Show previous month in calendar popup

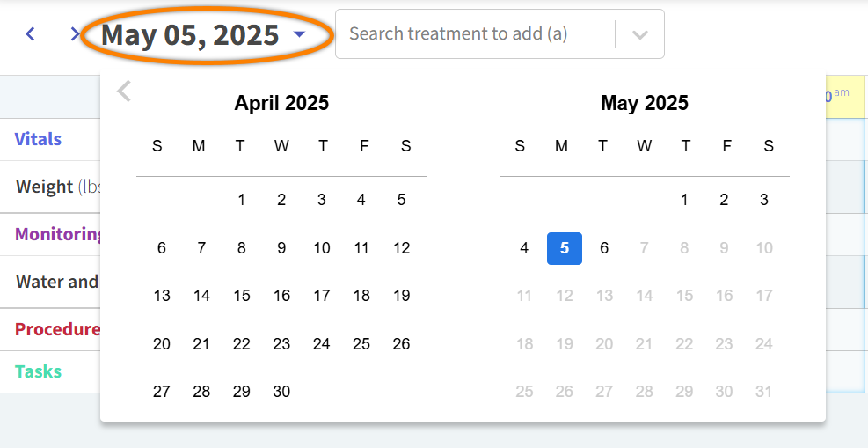(x=124, y=91)
